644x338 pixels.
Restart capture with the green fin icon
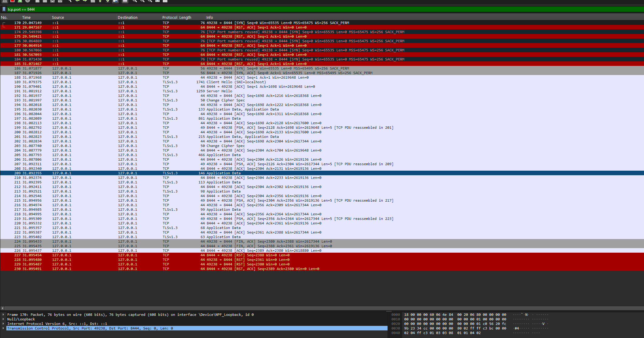[20, 1]
